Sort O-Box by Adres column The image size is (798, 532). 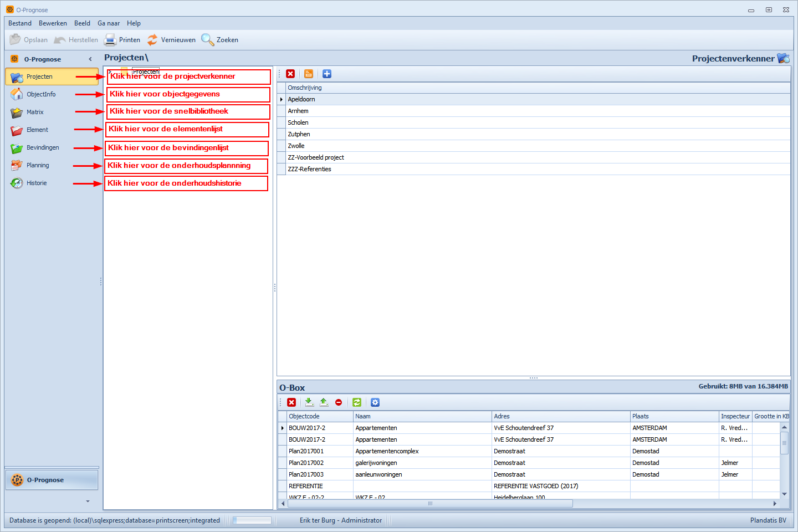[561, 416]
